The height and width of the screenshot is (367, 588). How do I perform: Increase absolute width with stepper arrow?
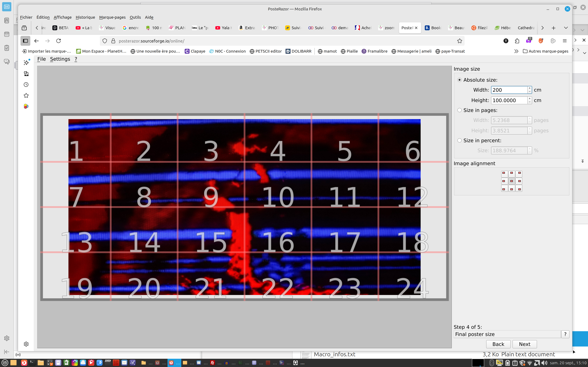click(x=530, y=88)
